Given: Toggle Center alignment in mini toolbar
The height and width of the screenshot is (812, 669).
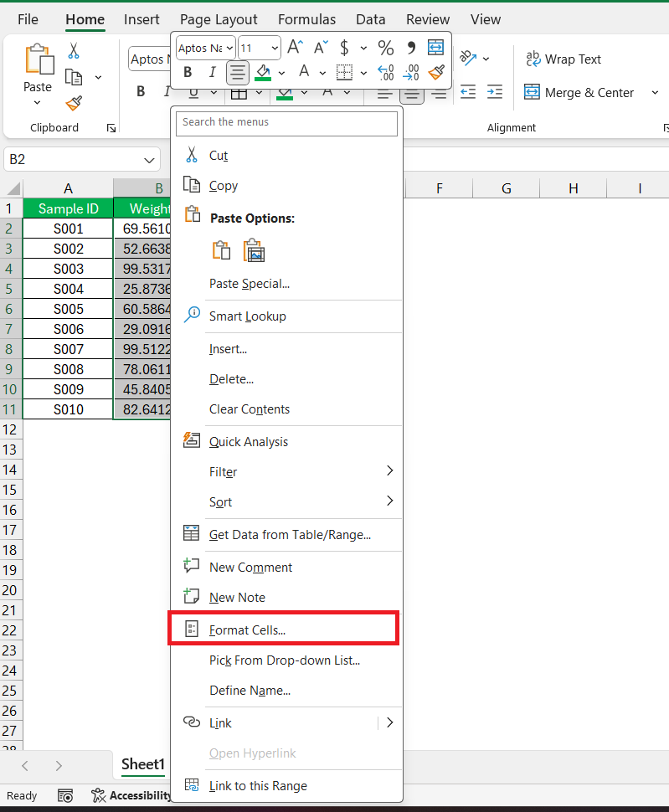Looking at the screenshot, I should (238, 72).
